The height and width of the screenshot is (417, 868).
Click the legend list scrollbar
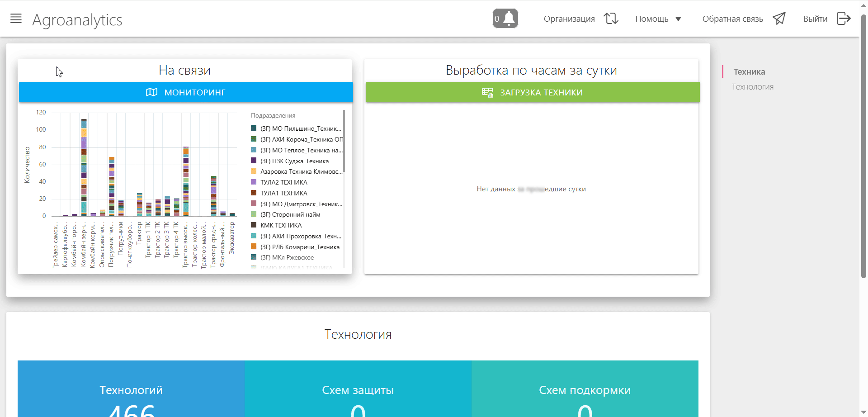point(344,141)
